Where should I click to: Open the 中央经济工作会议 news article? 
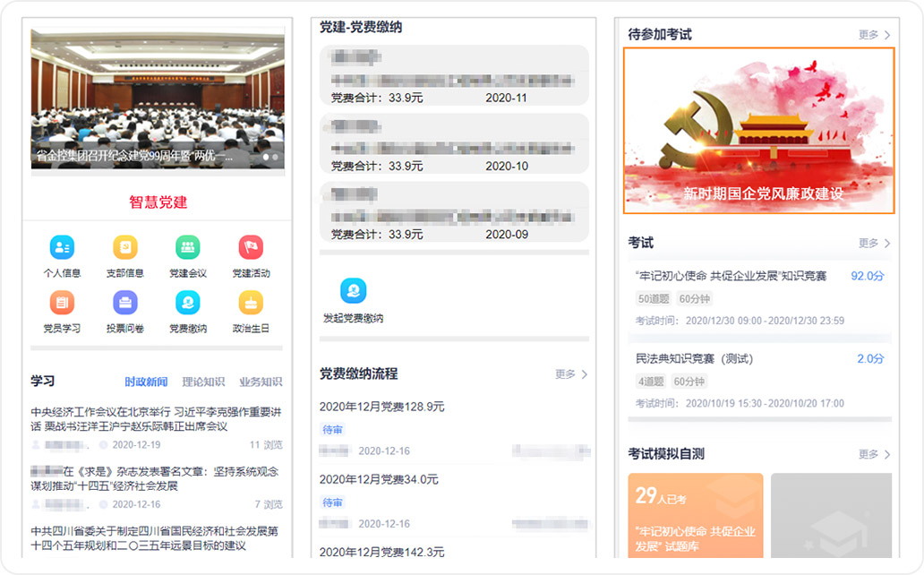[x=156, y=419]
